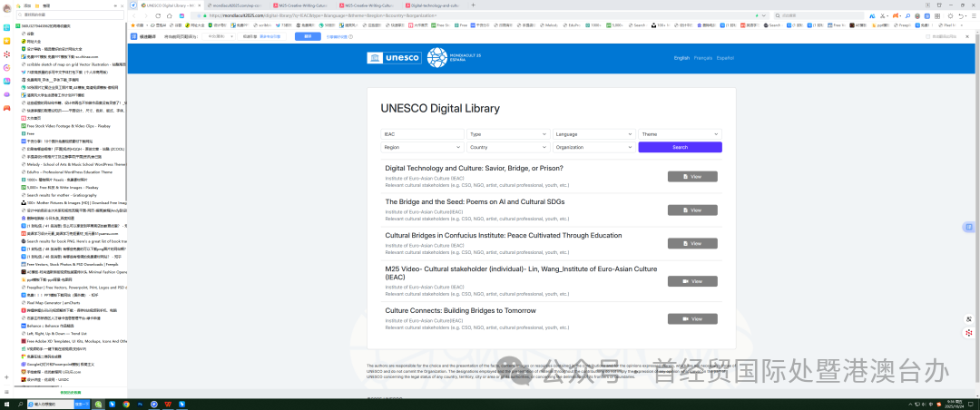
Task: Click the Windows Start button
Action: [5, 405]
